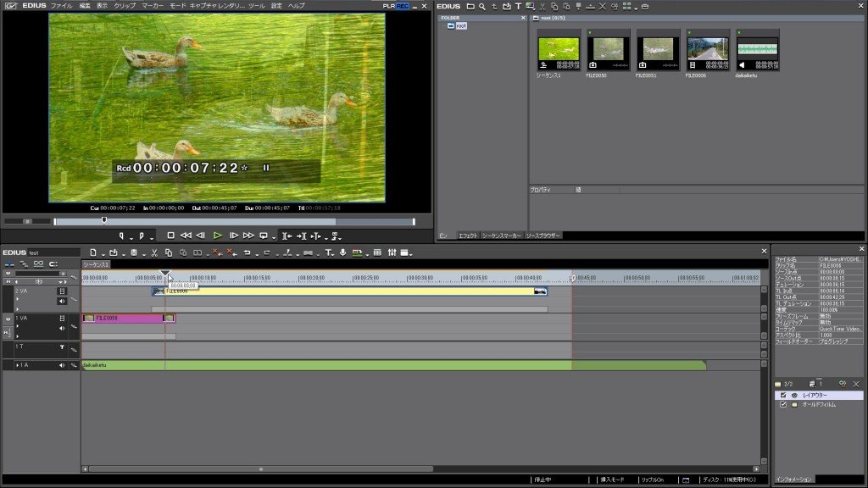This screenshot has height=488, width=868.
Task: Open the audio mixer icon
Action: pyautogui.click(x=392, y=252)
